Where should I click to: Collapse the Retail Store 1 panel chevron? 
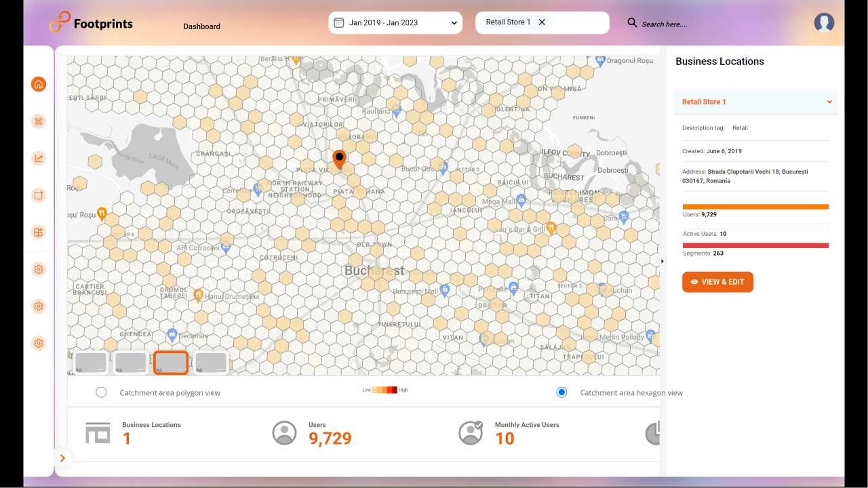point(829,102)
